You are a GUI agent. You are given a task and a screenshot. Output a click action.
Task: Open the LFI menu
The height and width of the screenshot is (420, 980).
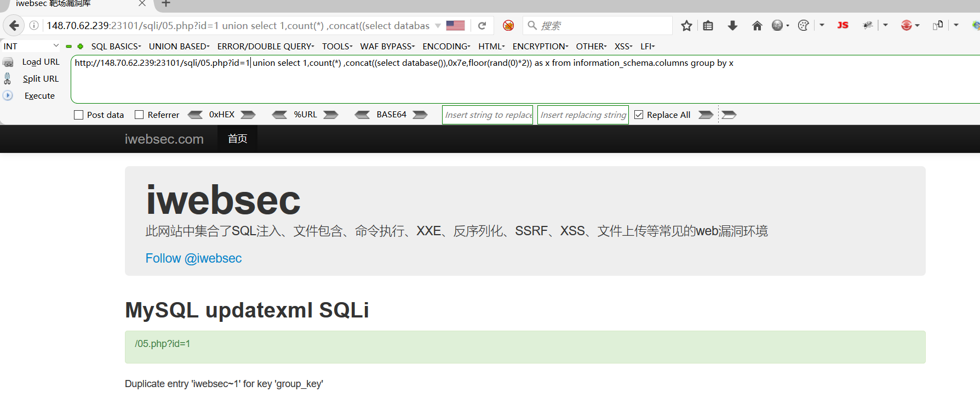[647, 47]
